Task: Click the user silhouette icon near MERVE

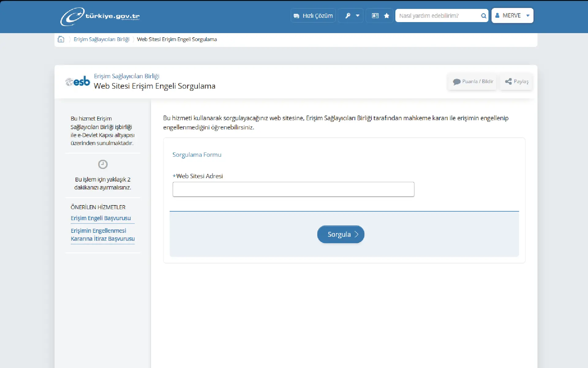Action: point(497,15)
